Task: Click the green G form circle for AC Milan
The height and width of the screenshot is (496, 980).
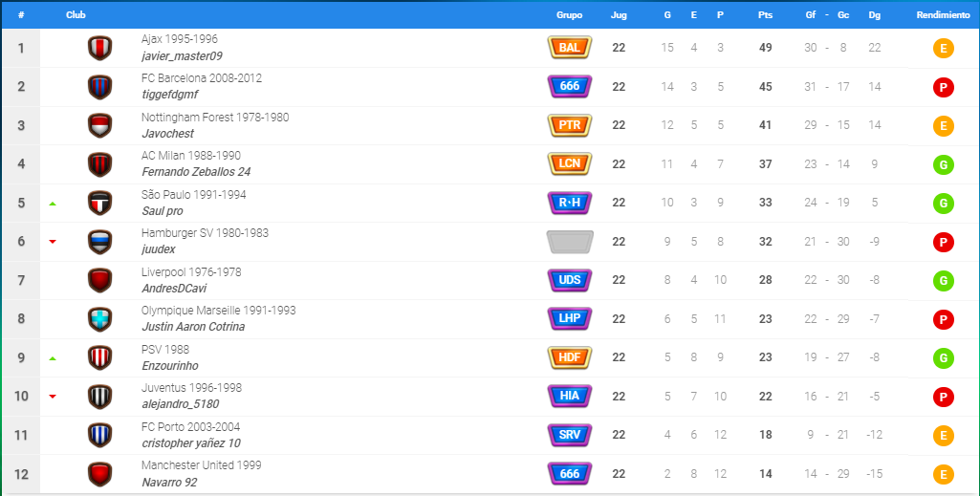Action: pyautogui.click(x=943, y=165)
